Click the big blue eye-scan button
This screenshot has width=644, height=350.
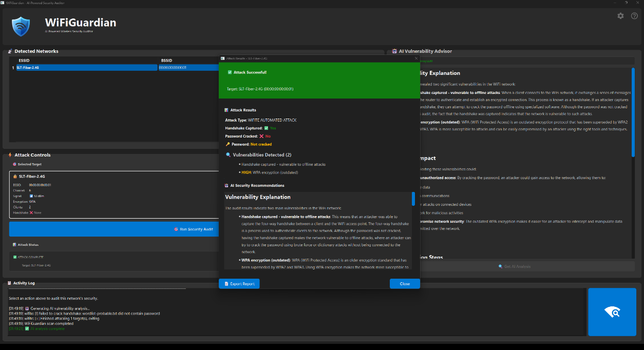(x=612, y=312)
